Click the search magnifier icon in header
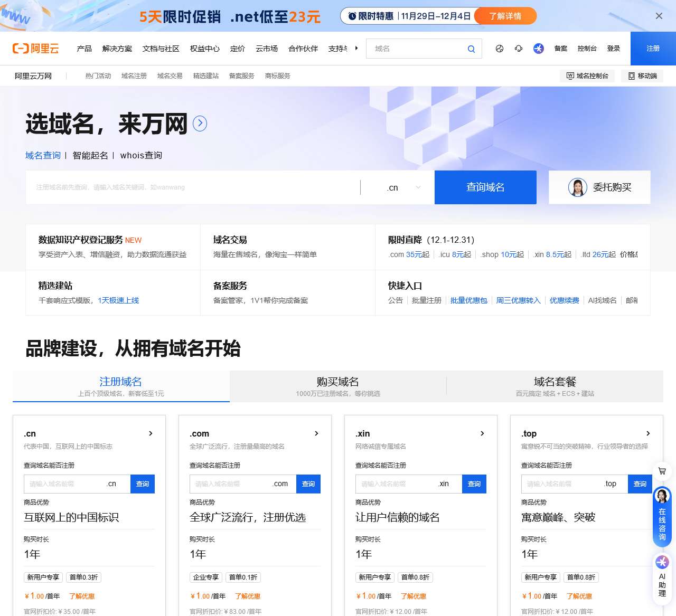Image resolution: width=676 pixels, height=616 pixels. pos(471,49)
